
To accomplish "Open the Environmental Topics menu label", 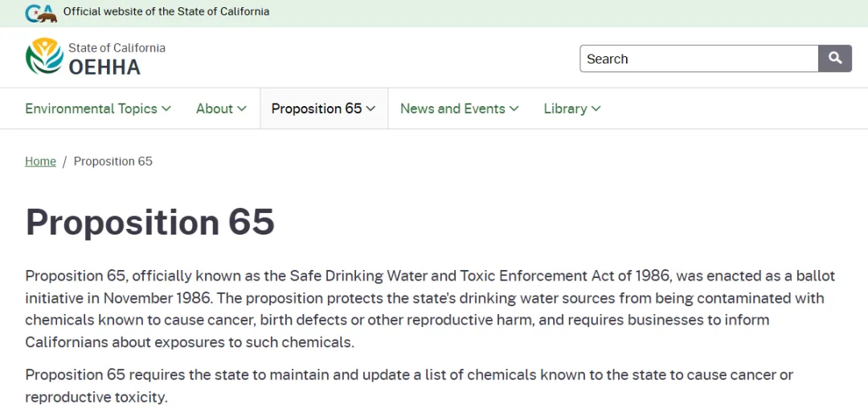I will pyautogui.click(x=91, y=108).
